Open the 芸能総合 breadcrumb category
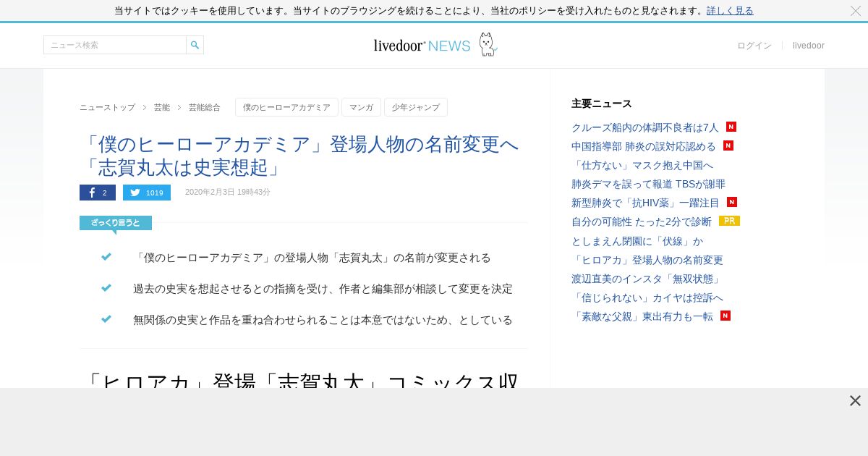 pyautogui.click(x=205, y=107)
